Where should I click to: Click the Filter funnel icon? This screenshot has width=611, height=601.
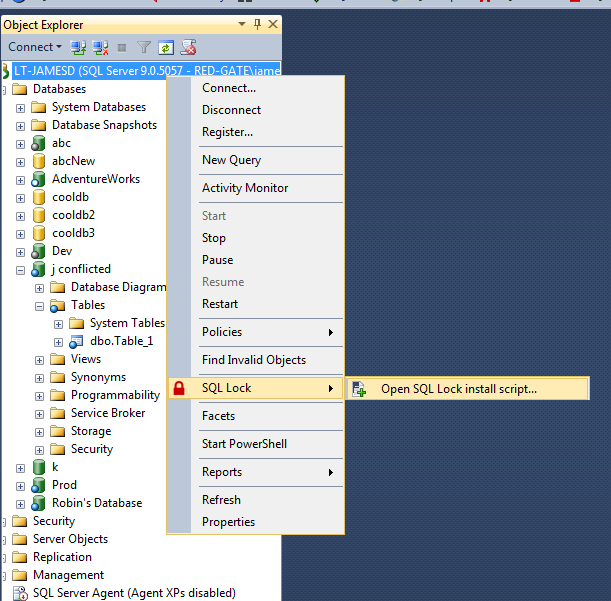tap(144, 47)
